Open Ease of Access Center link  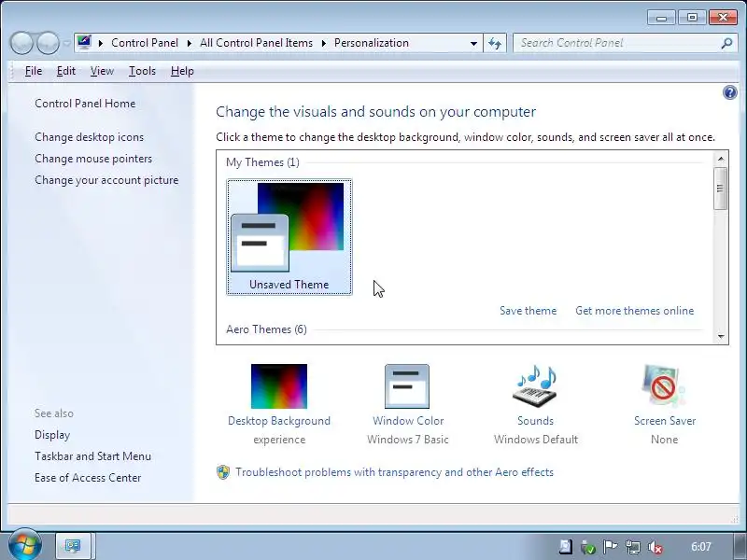tap(88, 478)
